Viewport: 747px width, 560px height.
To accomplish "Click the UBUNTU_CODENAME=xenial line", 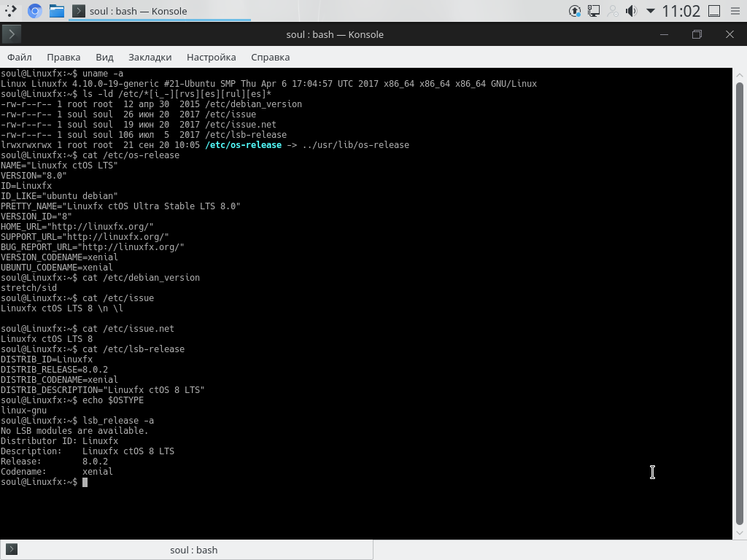I will 57,267.
